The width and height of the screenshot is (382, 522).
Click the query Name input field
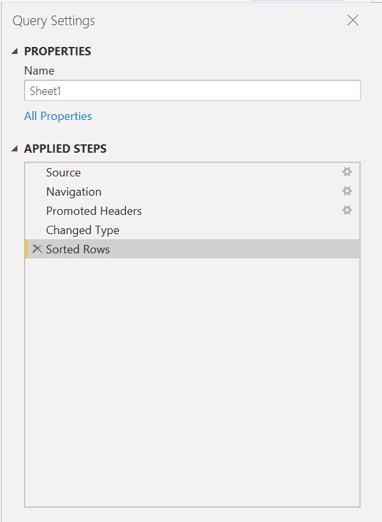tap(192, 90)
